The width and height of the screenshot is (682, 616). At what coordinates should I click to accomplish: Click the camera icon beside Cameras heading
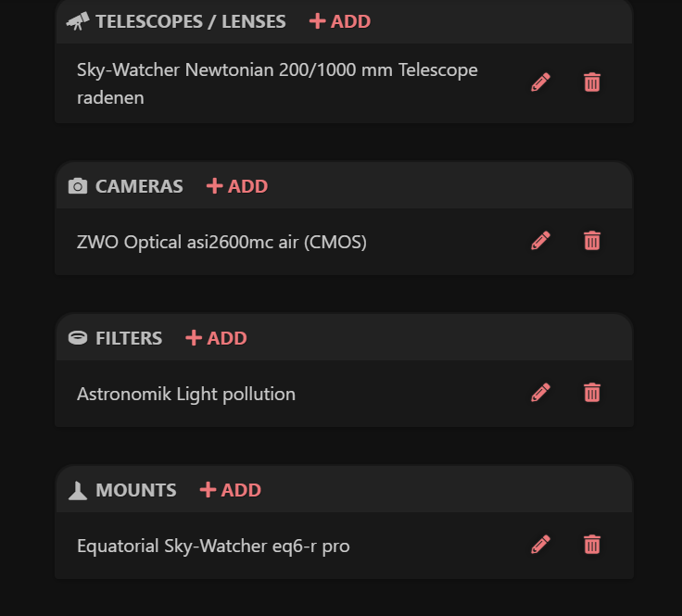pyautogui.click(x=78, y=186)
